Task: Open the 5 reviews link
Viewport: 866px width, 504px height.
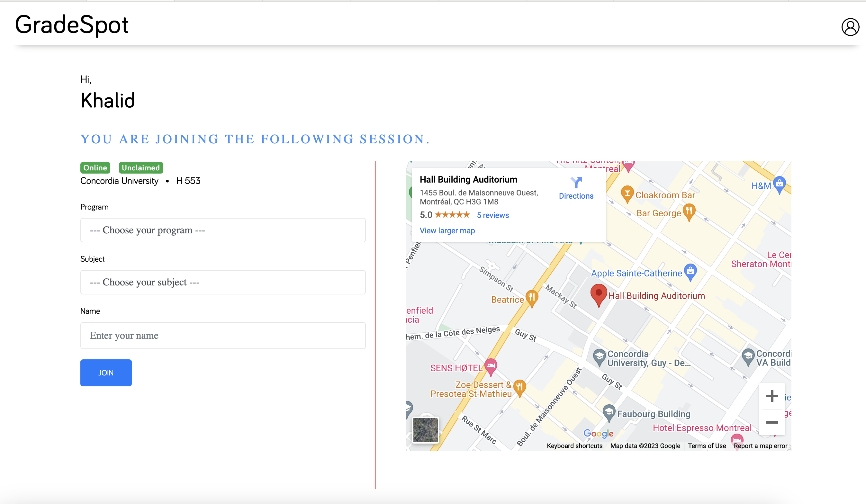Action: [492, 215]
